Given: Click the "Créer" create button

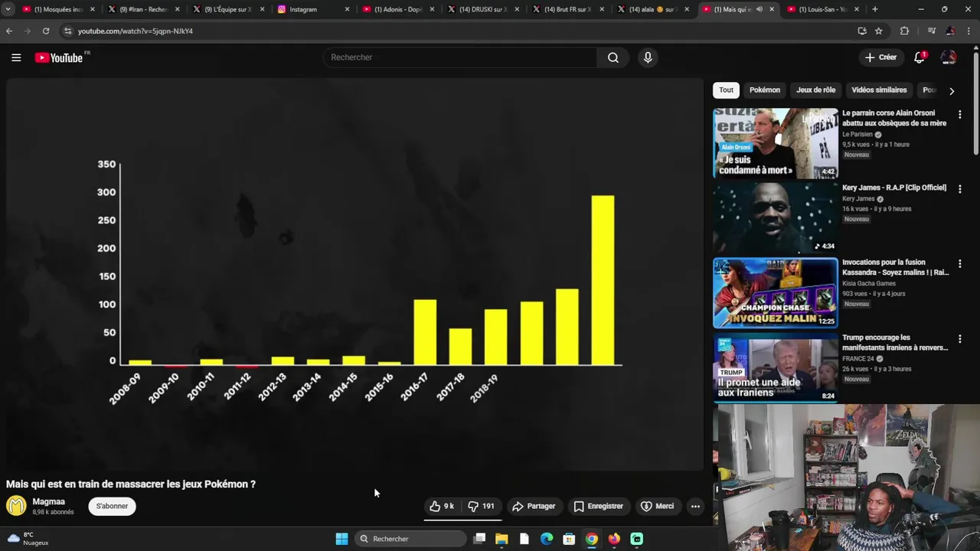Looking at the screenshot, I should [880, 57].
